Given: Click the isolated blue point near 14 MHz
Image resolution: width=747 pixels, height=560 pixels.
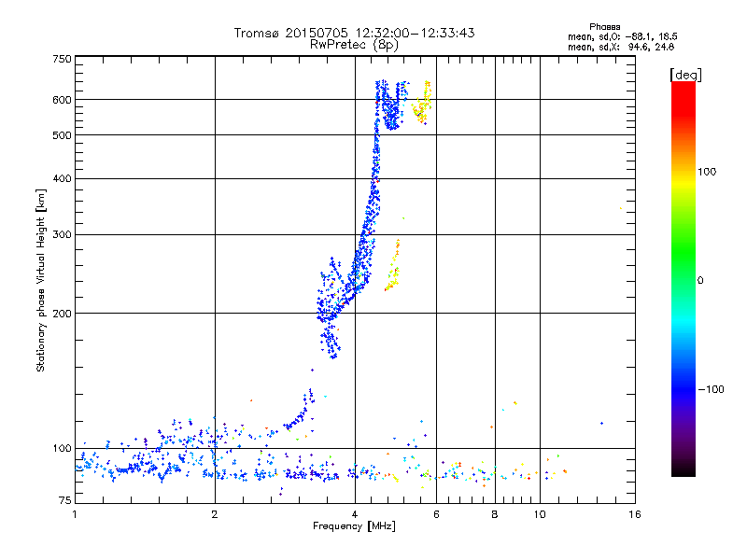Looking at the screenshot, I should click(x=601, y=423).
